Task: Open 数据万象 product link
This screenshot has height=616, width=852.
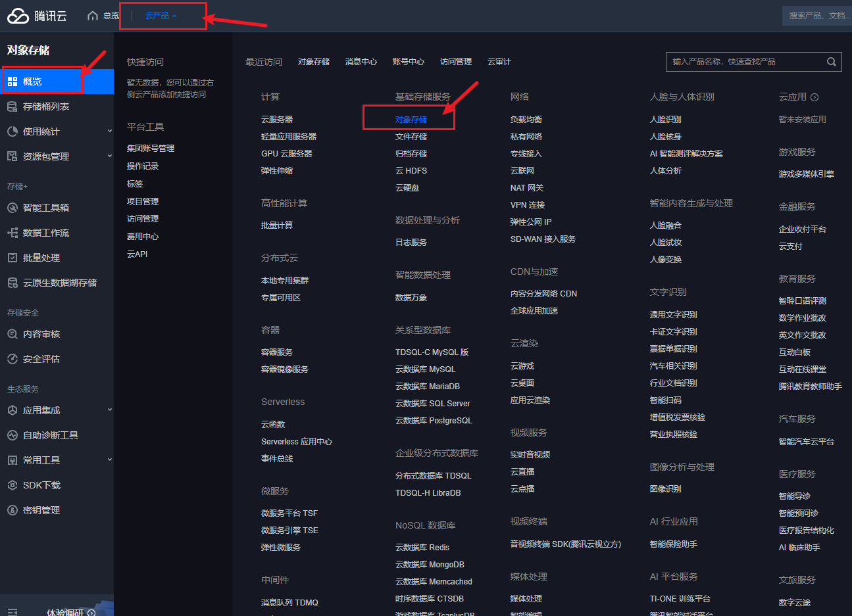Action: [411, 298]
